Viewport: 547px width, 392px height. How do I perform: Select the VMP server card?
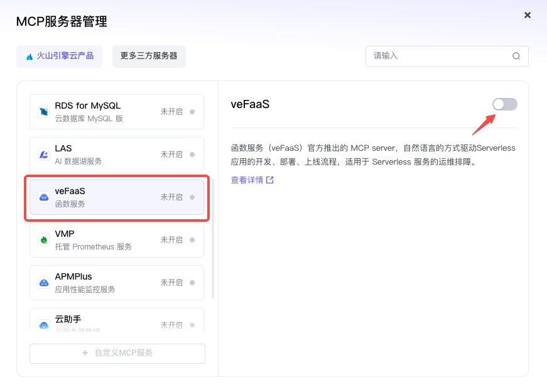click(117, 240)
